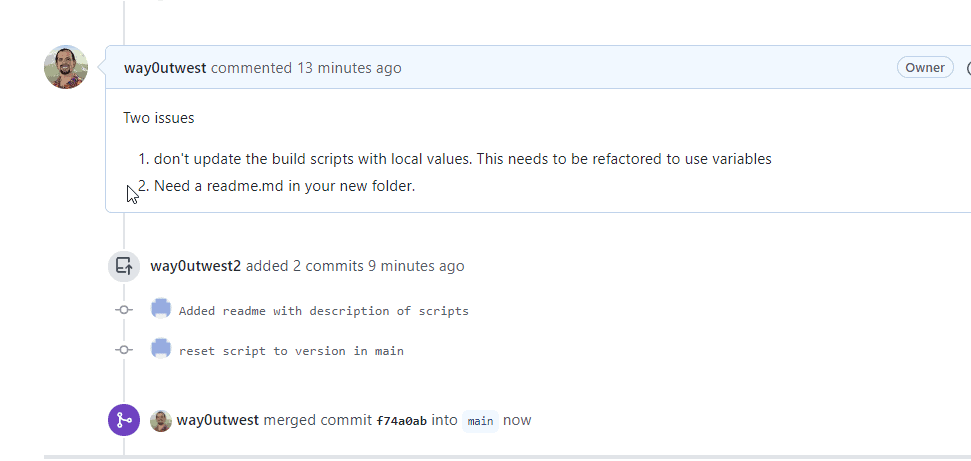
Task: Click the Owner badge on the comment
Action: click(x=925, y=68)
